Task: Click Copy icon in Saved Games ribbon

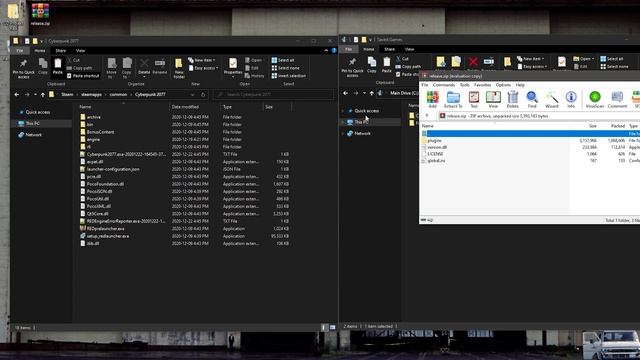Action: click(x=372, y=64)
